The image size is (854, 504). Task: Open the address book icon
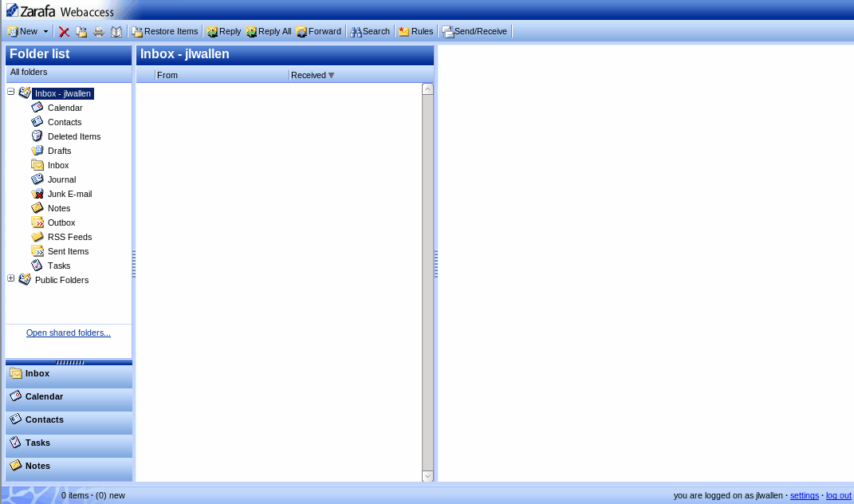coord(116,32)
